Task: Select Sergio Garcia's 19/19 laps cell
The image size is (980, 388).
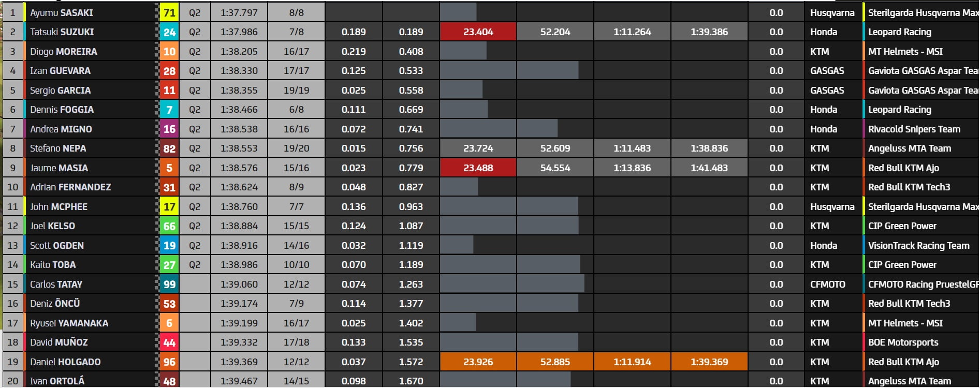Action: point(296,91)
